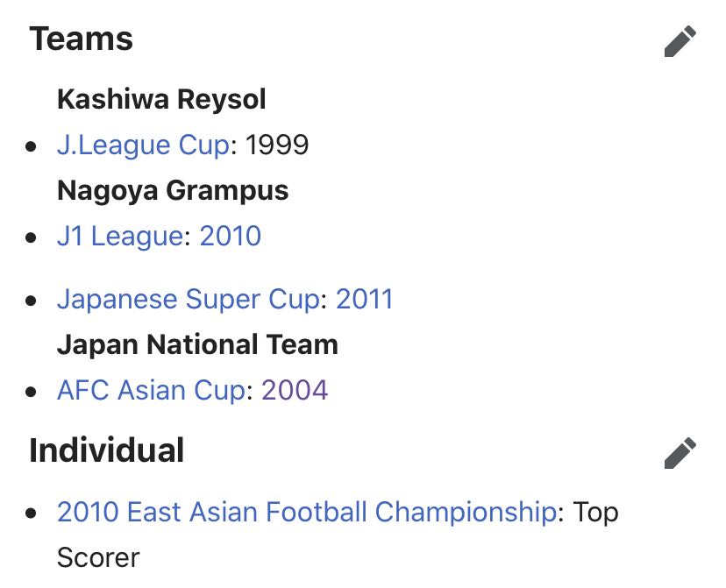
Task: Click the bullet beside the AFC Asian Cup entry
Action: coord(31,392)
